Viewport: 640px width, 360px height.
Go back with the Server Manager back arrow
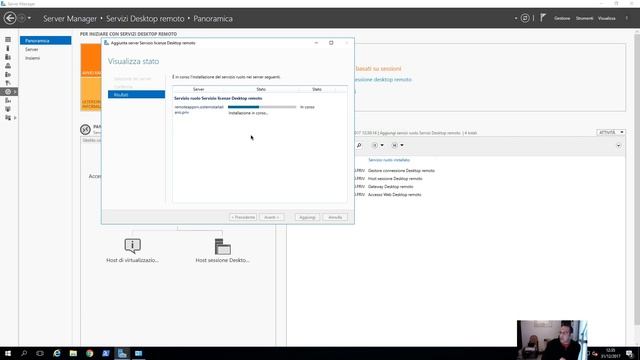click(10, 18)
